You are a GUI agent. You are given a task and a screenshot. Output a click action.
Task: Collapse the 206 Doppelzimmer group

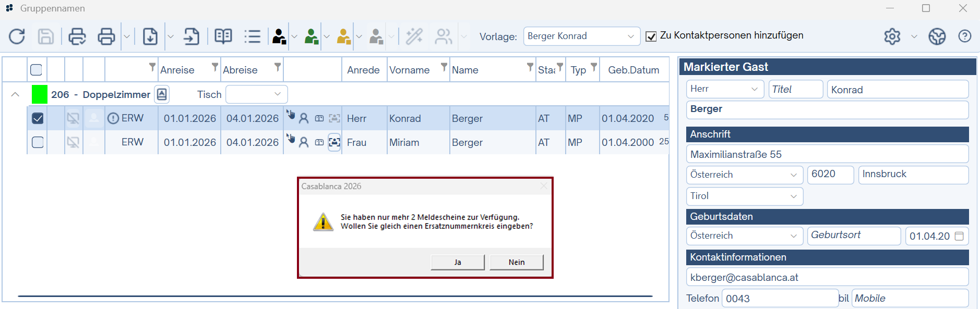pyautogui.click(x=15, y=94)
